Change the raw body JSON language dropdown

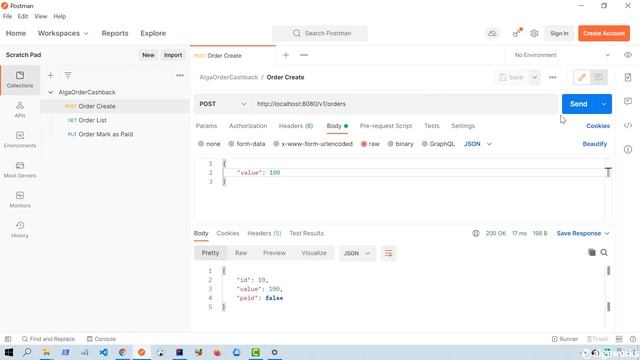pyautogui.click(x=478, y=144)
